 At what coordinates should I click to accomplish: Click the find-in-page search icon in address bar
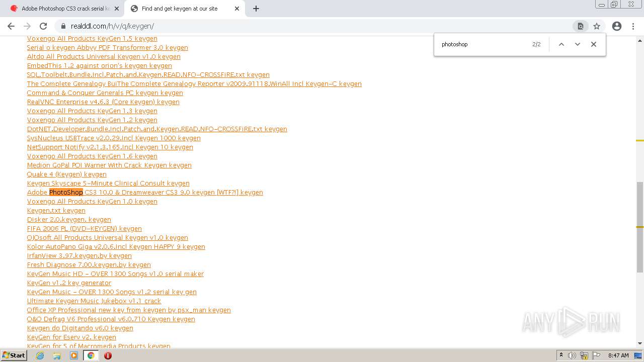[580, 26]
